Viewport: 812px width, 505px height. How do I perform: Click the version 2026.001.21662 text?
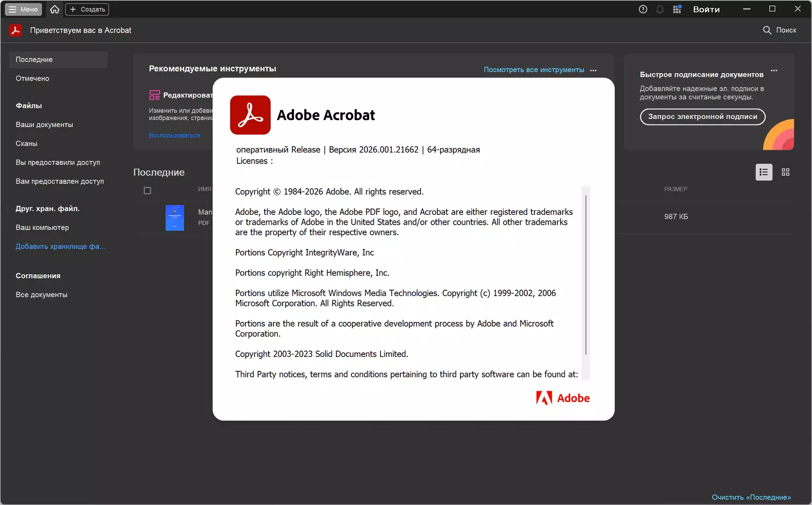pyautogui.click(x=374, y=150)
